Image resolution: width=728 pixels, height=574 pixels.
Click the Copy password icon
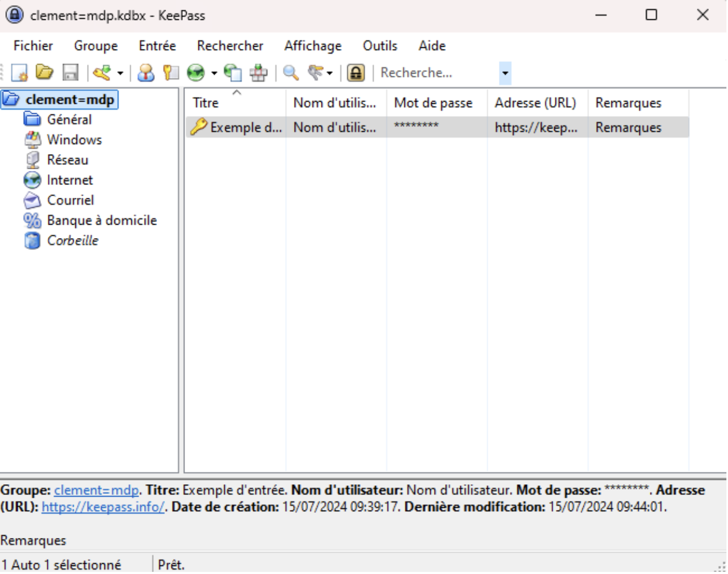coord(171,73)
